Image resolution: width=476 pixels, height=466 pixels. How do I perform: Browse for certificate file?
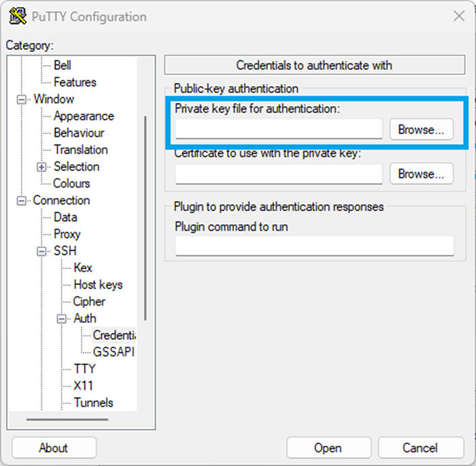[421, 174]
